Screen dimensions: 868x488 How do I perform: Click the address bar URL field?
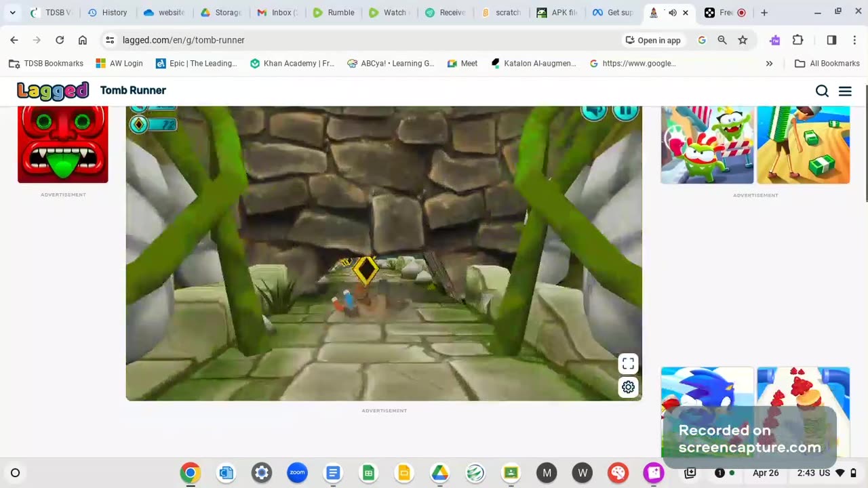point(366,40)
